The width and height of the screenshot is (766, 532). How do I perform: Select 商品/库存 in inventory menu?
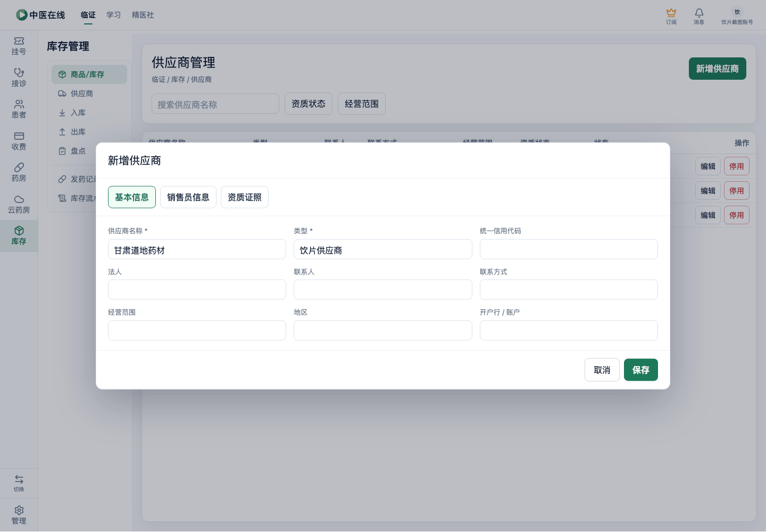pos(89,74)
